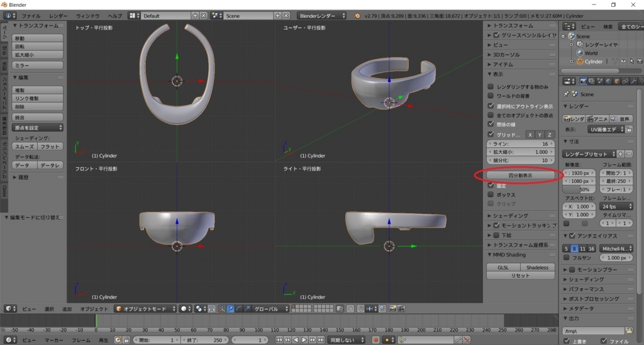Screen dimensions: 644x345
Task: Expand the 3Dカーソル panel
Action: click(x=506, y=55)
